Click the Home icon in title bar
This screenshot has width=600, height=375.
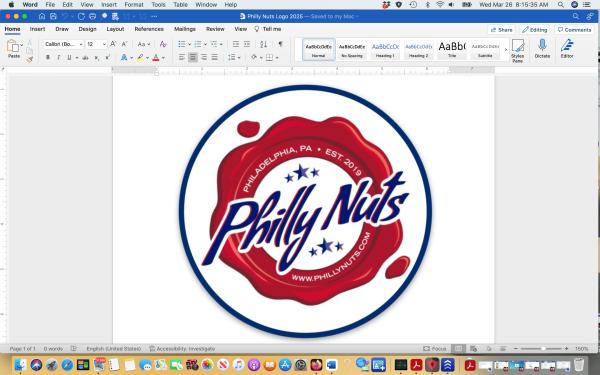[x=42, y=16]
